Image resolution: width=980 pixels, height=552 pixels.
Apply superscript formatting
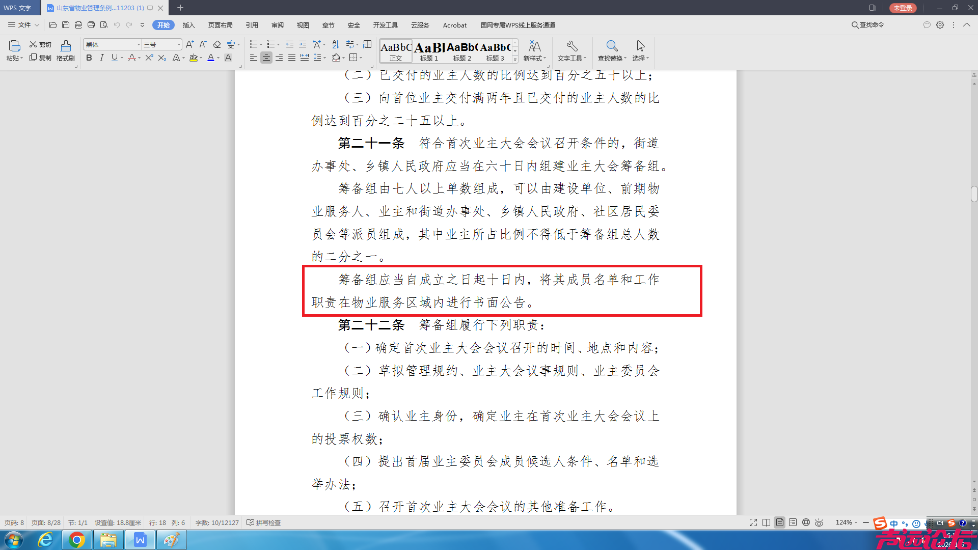pyautogui.click(x=148, y=58)
